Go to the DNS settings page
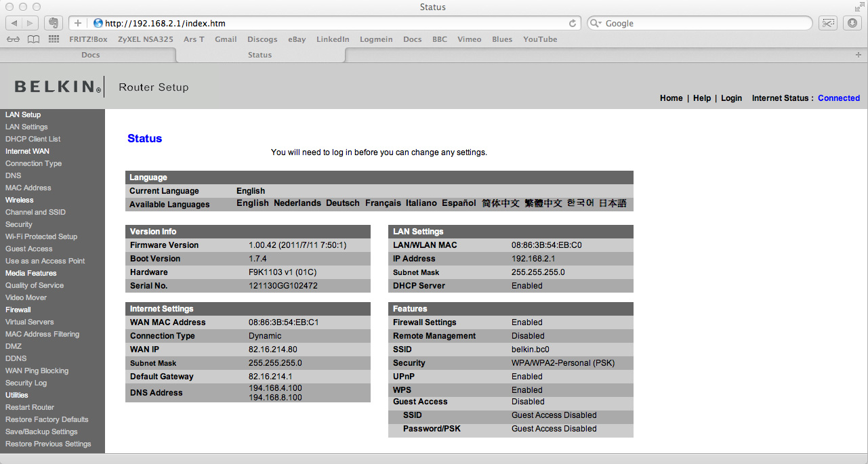868x464 pixels. pos(14,175)
